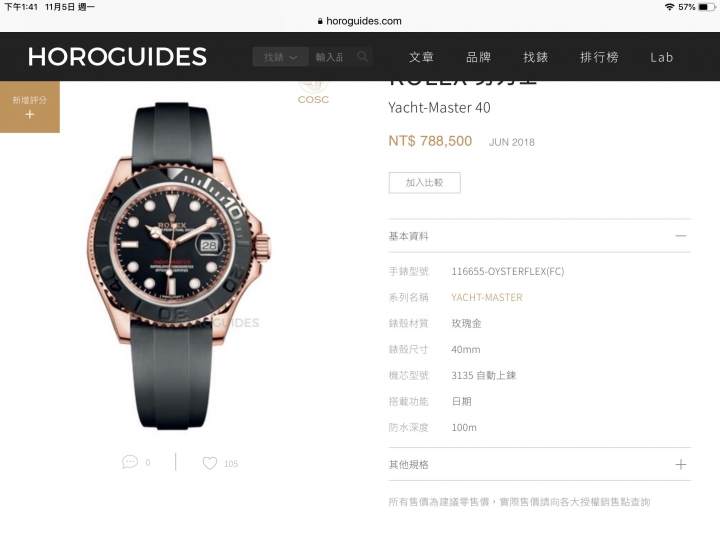Image resolution: width=720 pixels, height=540 pixels.
Task: Expand the 其他規格 section
Action: pyautogui.click(x=681, y=465)
